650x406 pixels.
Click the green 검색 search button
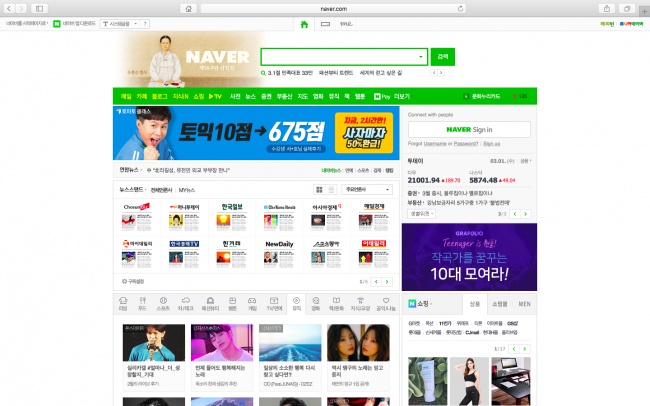(442, 57)
